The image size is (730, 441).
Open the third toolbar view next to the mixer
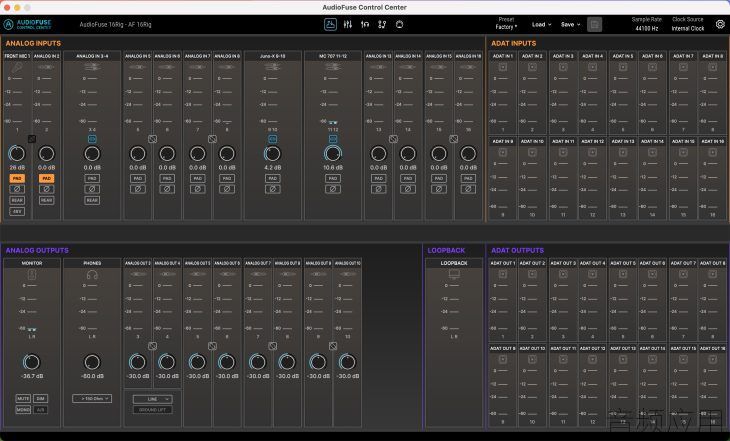365,25
